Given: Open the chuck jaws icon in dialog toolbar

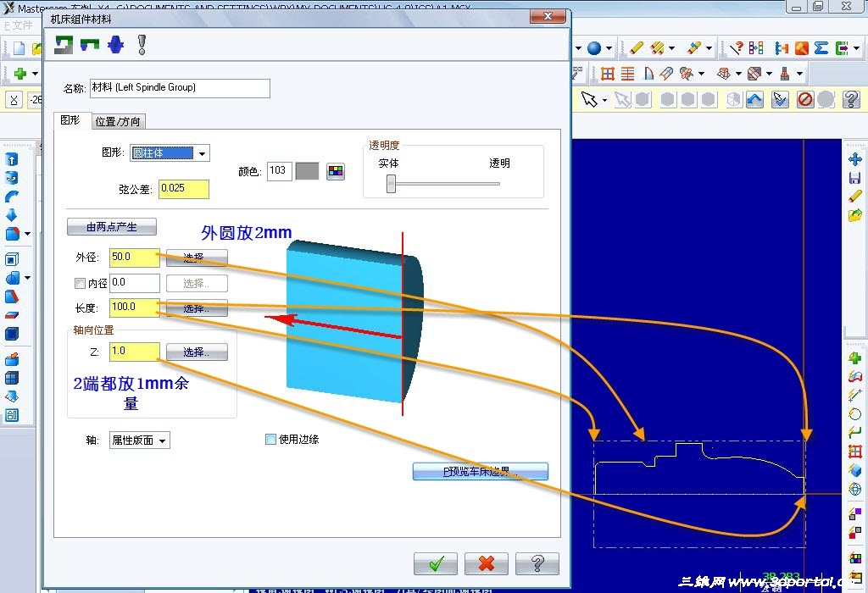Looking at the screenshot, I should point(90,45).
